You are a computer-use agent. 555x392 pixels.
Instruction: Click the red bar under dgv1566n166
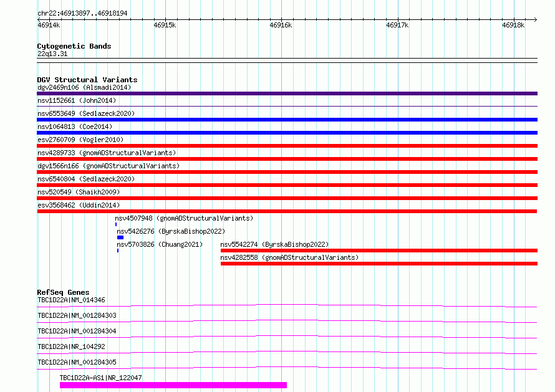point(287,172)
